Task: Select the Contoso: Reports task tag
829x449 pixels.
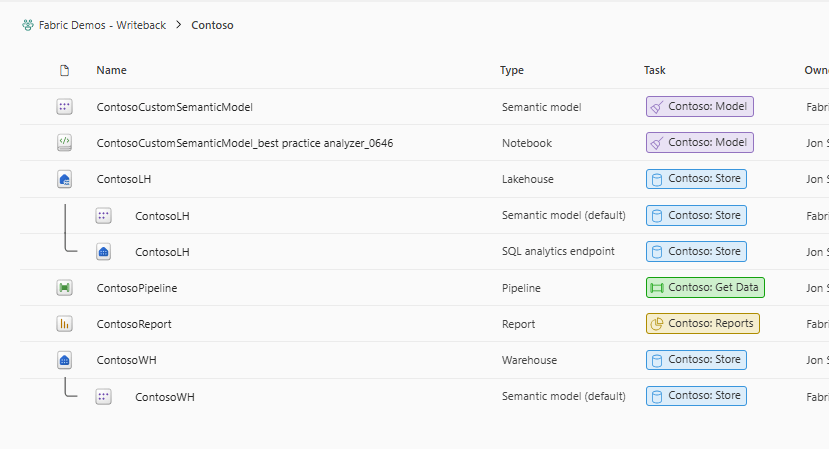Action: [702, 324]
